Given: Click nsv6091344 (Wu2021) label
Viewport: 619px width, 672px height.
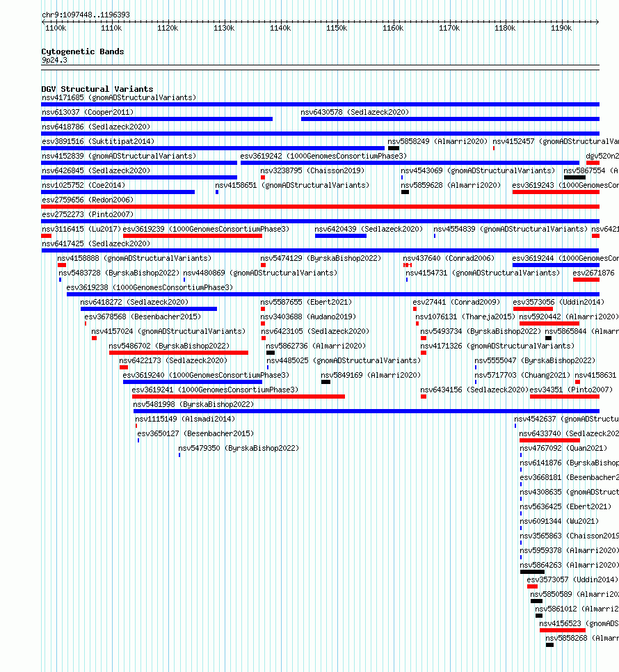Looking at the screenshot, I should [x=559, y=520].
